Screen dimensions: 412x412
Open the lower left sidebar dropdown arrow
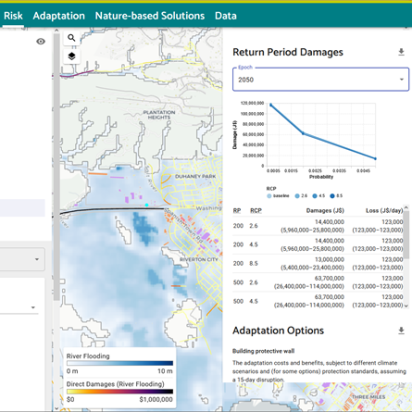[33, 307]
